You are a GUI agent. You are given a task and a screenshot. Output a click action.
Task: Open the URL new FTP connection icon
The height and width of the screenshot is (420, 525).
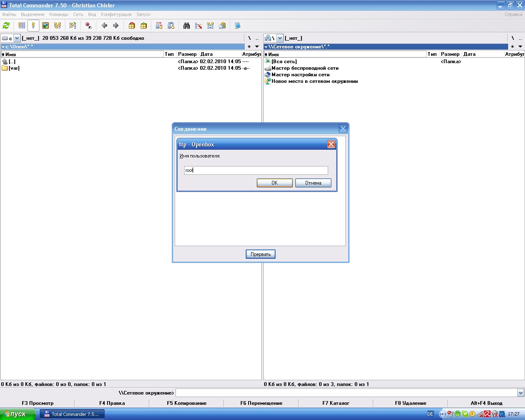coord(171,25)
